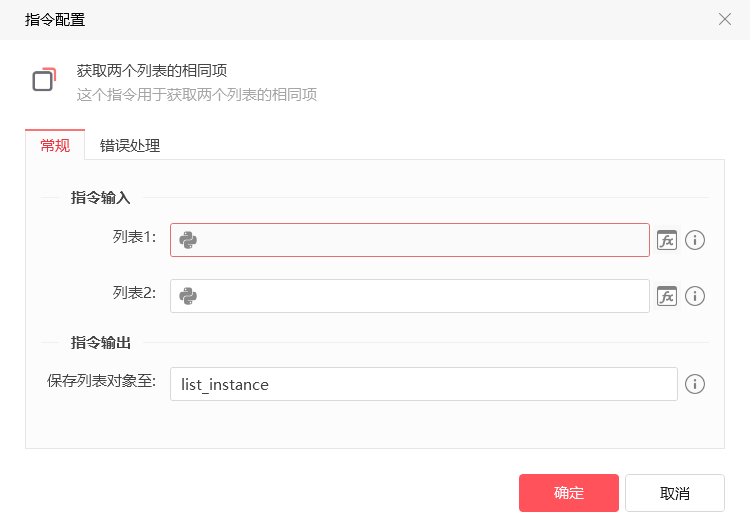Viewport: 750px width, 532px height.
Task: Click the Python mode icon in 列表1 field
Action: [188, 240]
